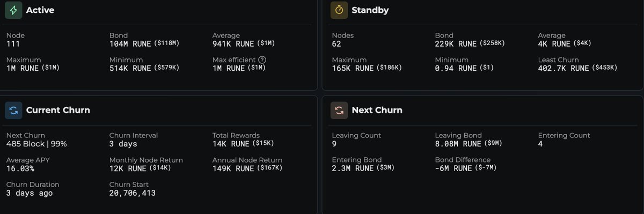Click the green lightning Active icon
This screenshot has height=214, width=644.
pyautogui.click(x=13, y=10)
